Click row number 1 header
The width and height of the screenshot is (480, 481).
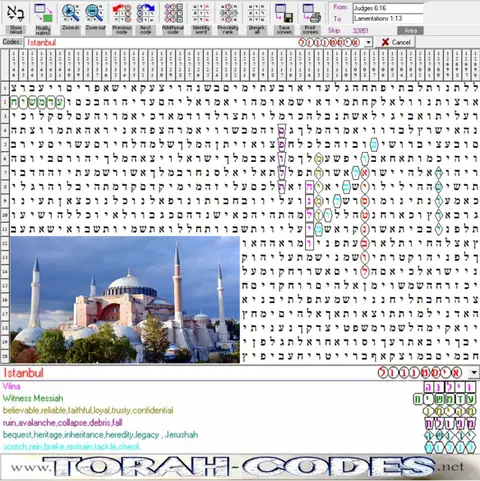coord(5,88)
